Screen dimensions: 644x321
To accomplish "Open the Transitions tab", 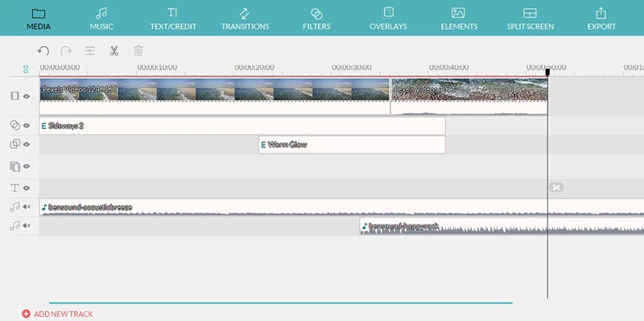I will click(x=245, y=19).
